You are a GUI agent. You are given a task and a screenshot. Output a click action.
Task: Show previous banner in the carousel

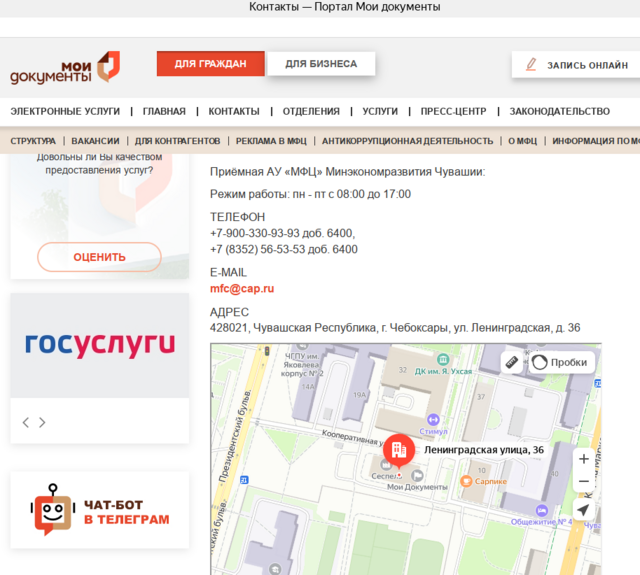click(x=26, y=422)
